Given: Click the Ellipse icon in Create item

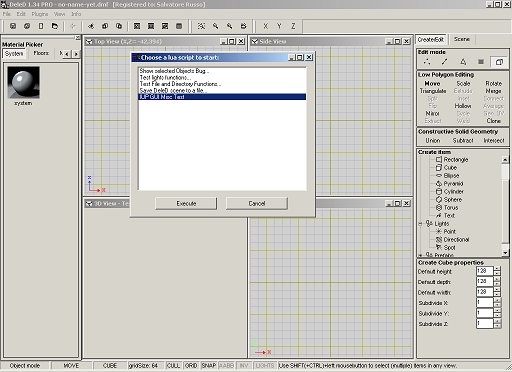Looking at the screenshot, I should click(439, 176).
